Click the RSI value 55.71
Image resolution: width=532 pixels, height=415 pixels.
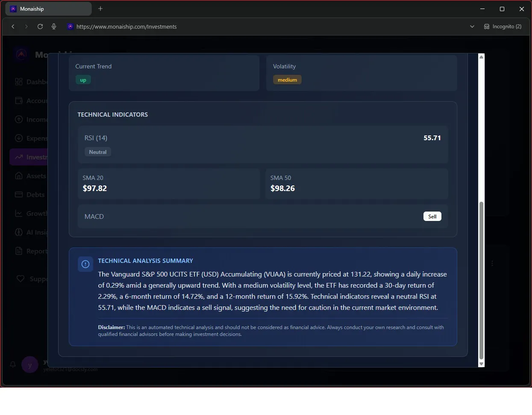(x=432, y=138)
